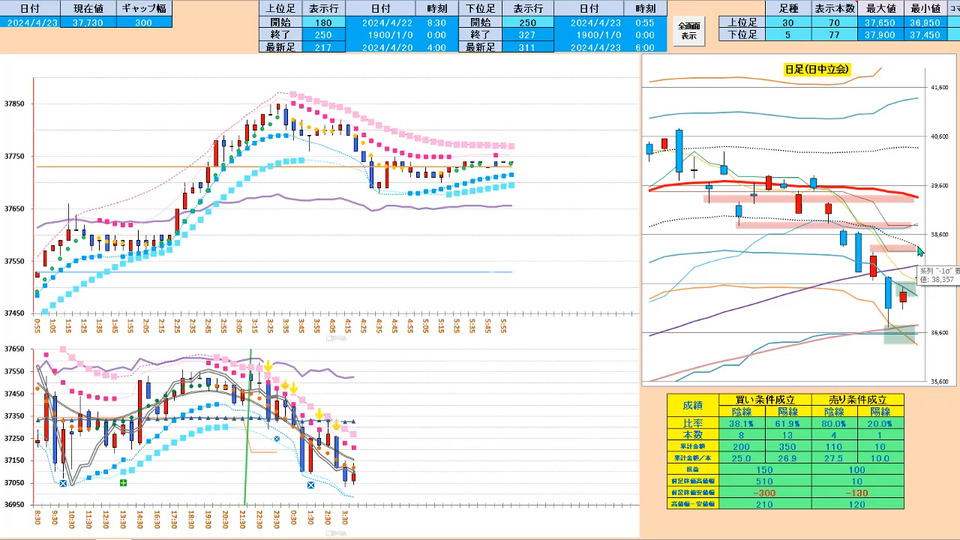
Task: Select the 表示本数 value 77
Action: point(834,35)
